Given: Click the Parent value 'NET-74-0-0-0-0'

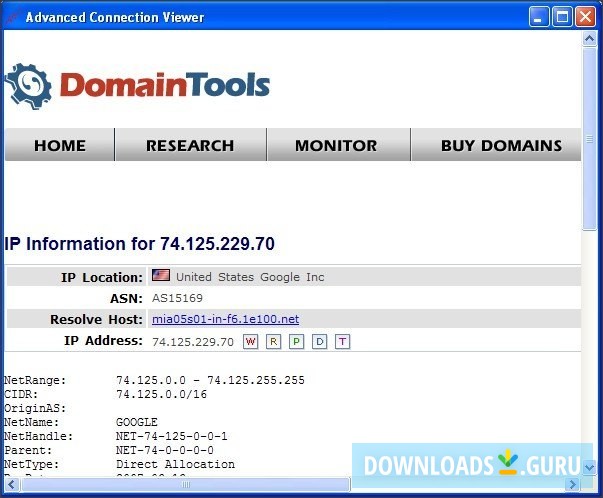Looking at the screenshot, I should point(165,450).
